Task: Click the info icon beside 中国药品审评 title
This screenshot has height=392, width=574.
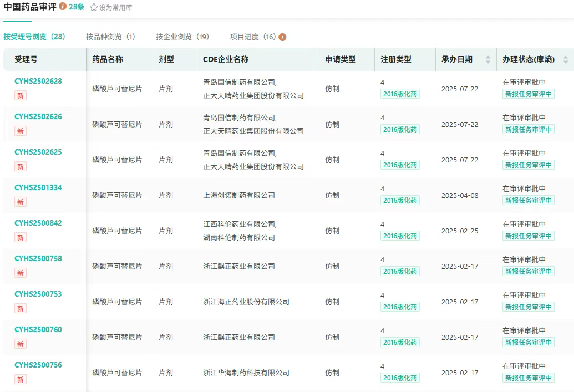Action: point(63,7)
